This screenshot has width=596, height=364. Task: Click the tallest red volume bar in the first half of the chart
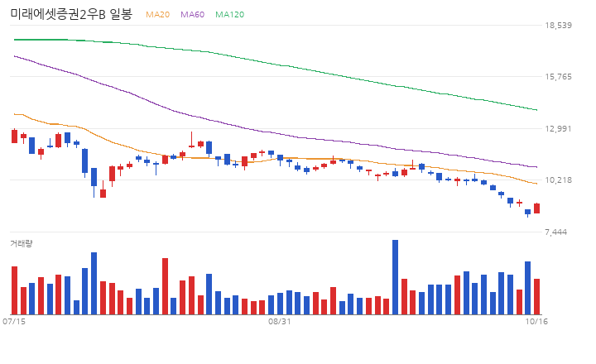click(x=165, y=286)
